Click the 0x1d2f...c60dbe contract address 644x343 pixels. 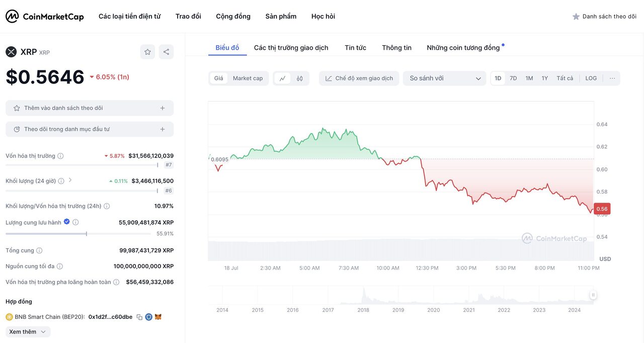tap(110, 317)
